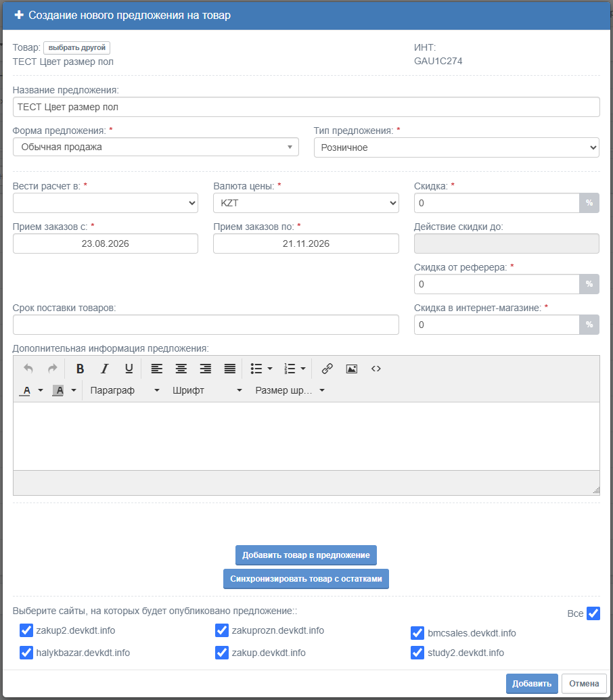Viewport: 613px width, 700px height.
Task: Justify text with the justify icon
Action: (230, 369)
